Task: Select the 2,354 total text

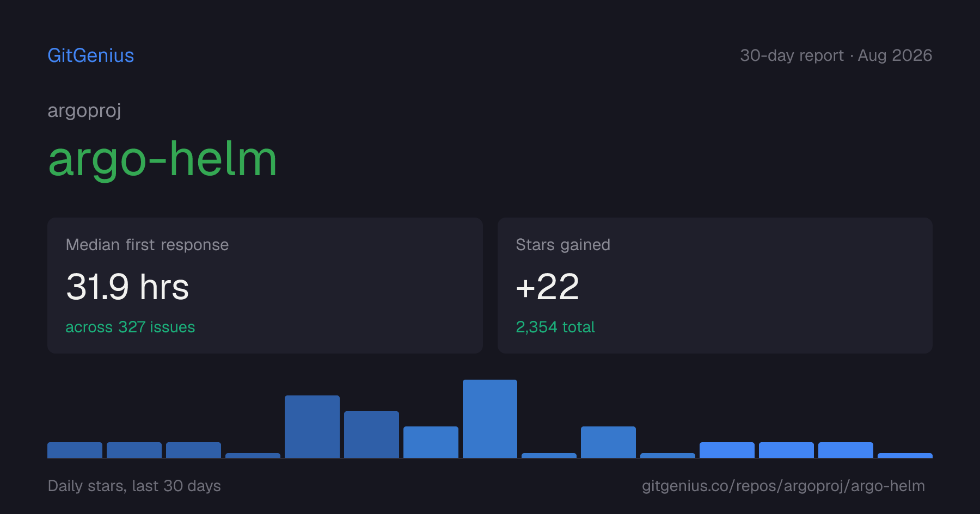Action: tap(555, 327)
